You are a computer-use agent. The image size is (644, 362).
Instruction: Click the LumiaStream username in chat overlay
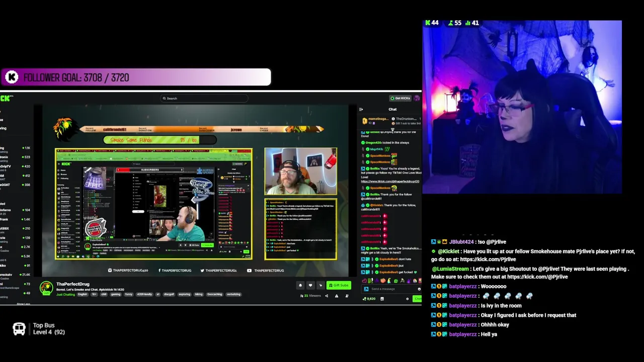(x=450, y=269)
